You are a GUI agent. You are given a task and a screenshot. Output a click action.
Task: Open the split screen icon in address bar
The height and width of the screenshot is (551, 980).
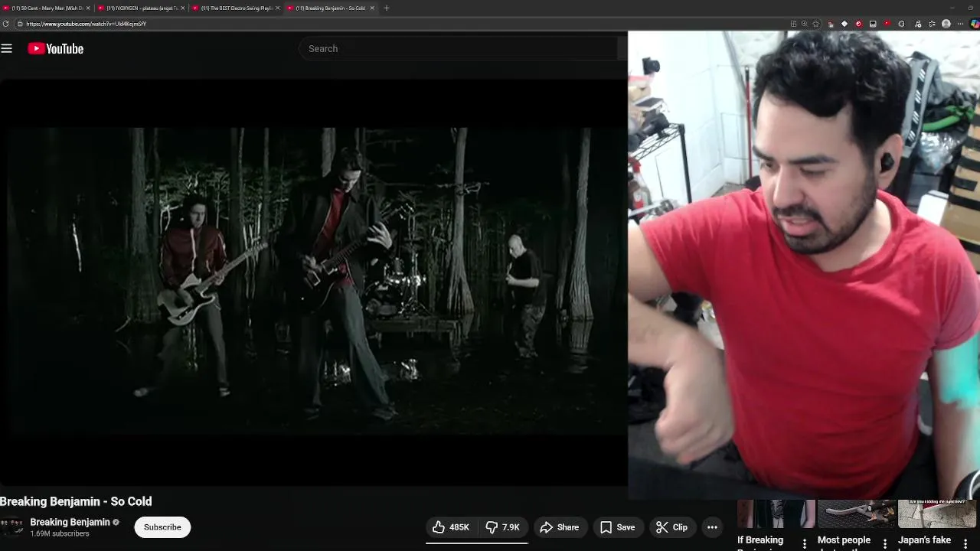point(793,24)
